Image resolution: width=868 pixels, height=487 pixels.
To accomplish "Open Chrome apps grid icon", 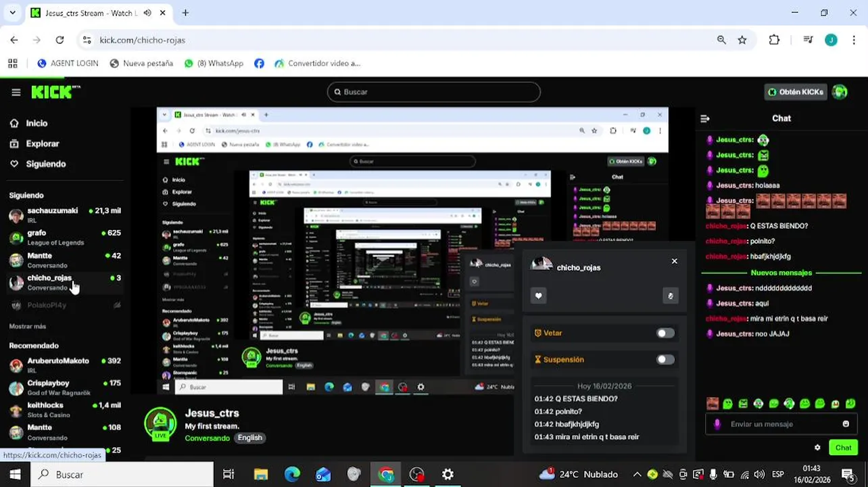I will (12, 63).
